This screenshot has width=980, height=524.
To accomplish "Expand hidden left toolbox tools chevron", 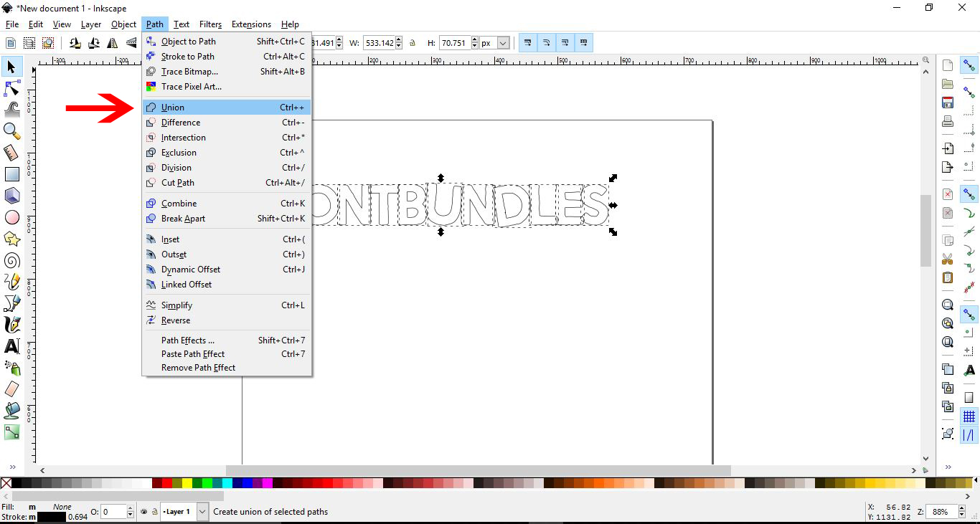I will point(11,467).
